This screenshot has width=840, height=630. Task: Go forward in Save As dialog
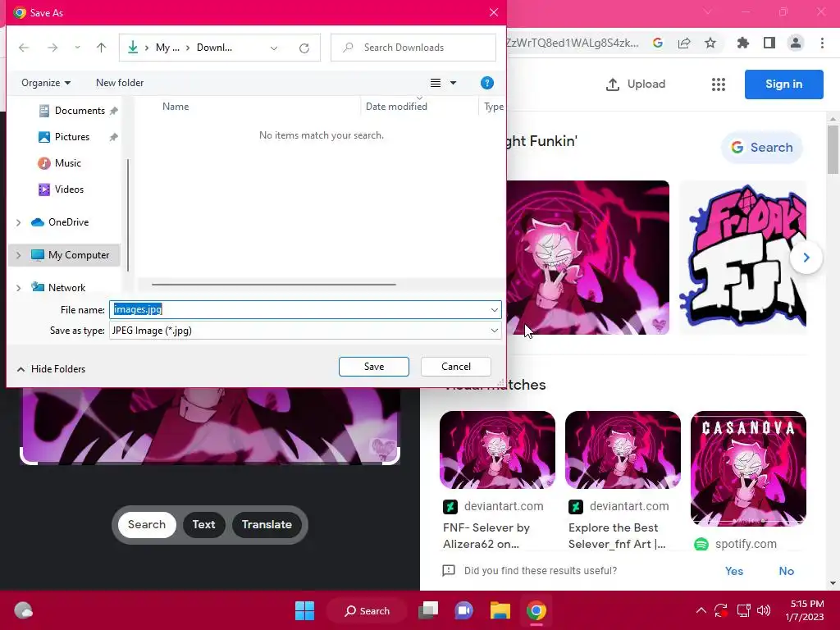point(52,48)
